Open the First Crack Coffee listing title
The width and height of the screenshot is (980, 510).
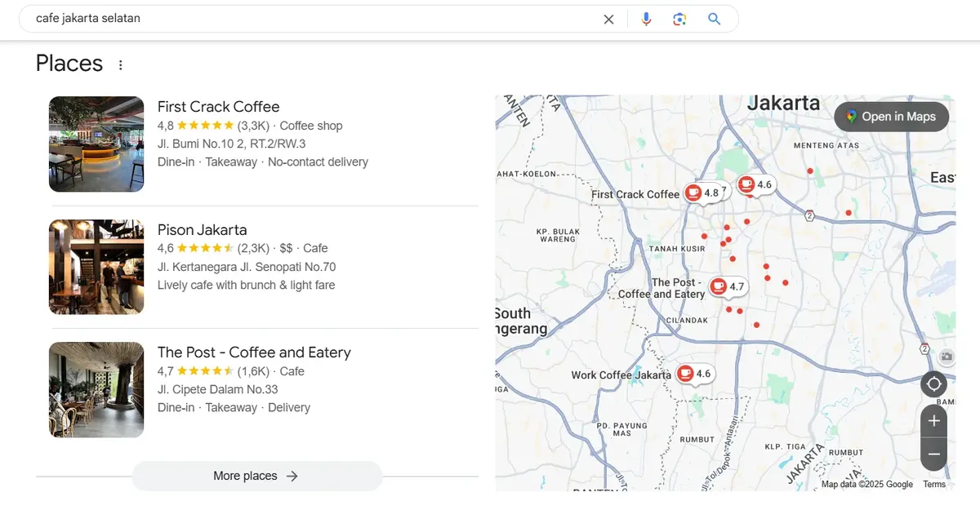(x=218, y=106)
